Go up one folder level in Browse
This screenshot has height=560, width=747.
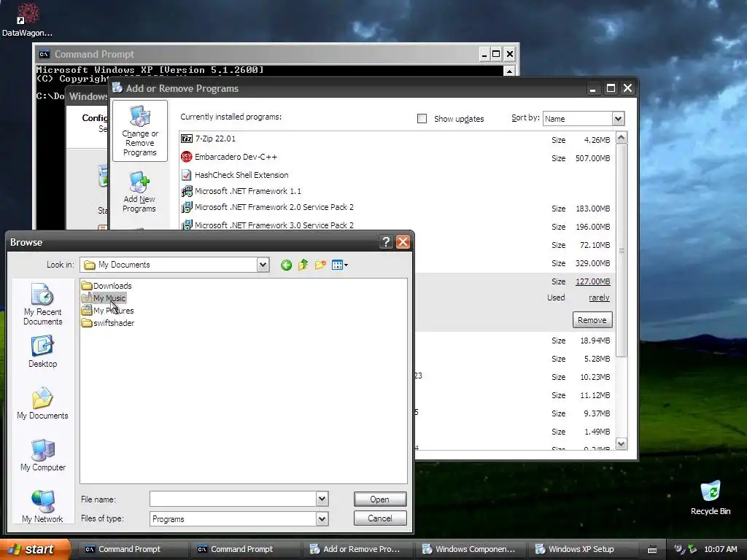coord(303,265)
